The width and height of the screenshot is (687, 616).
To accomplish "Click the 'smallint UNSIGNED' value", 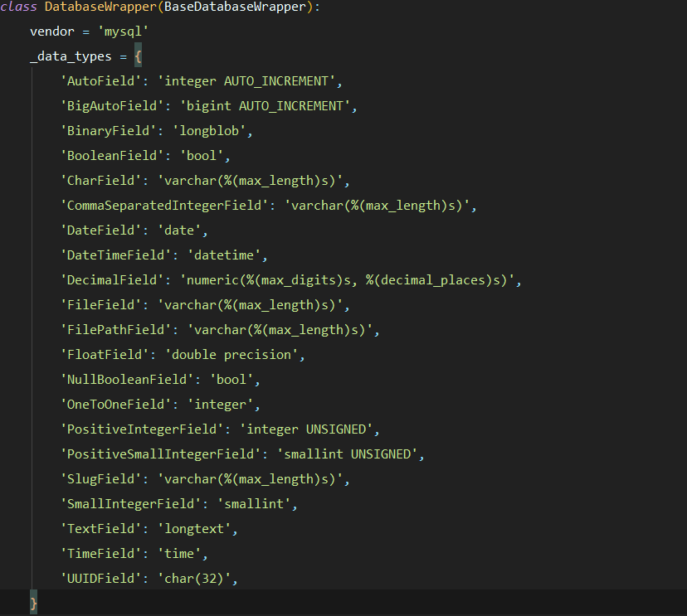I will click(x=349, y=454).
